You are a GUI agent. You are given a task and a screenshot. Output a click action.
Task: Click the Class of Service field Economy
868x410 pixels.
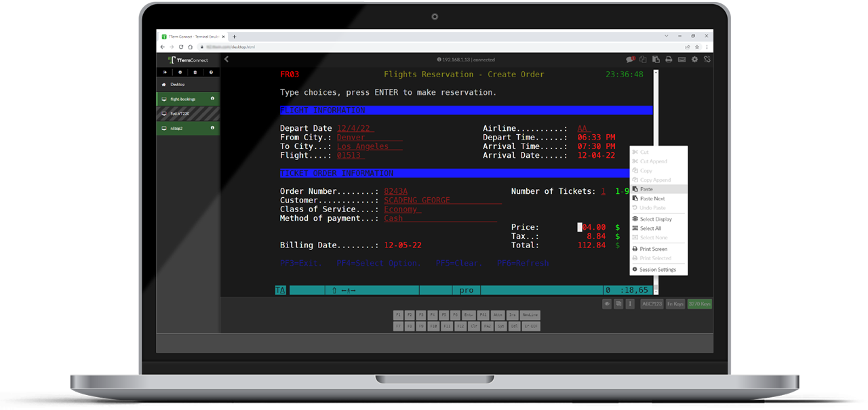click(402, 209)
